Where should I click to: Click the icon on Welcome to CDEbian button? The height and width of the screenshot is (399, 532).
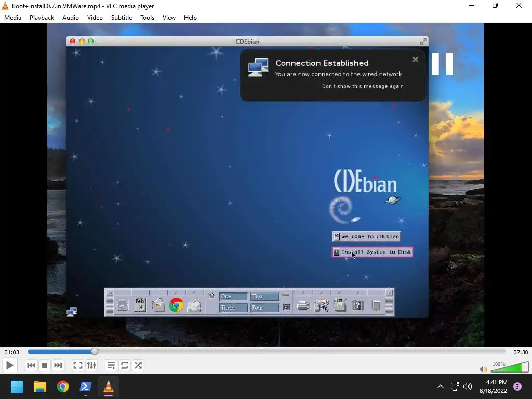(337, 236)
